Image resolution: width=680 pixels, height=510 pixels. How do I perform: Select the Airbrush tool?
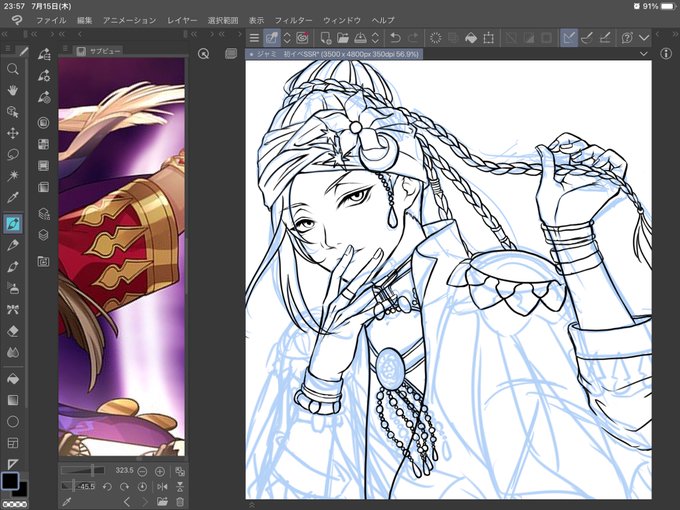[13, 288]
